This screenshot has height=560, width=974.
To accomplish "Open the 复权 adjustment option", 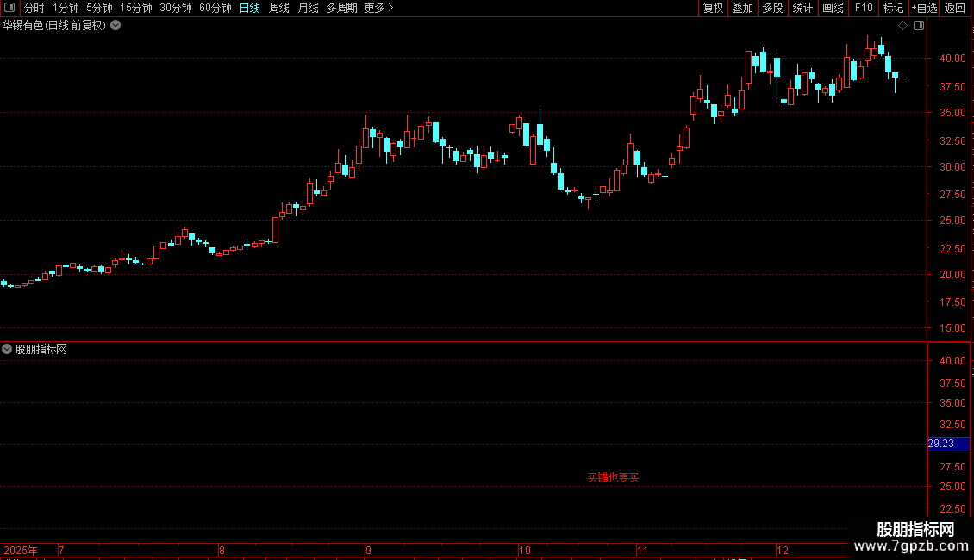I will 713,8.
